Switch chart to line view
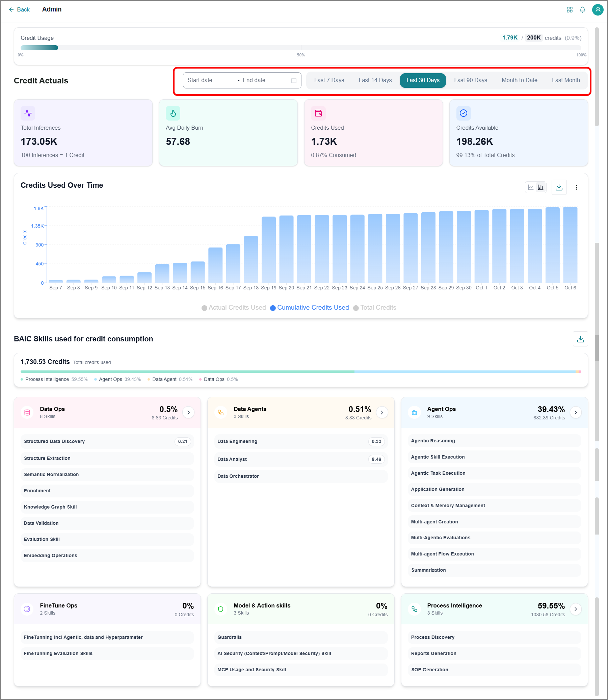608x700 pixels. pyautogui.click(x=531, y=187)
